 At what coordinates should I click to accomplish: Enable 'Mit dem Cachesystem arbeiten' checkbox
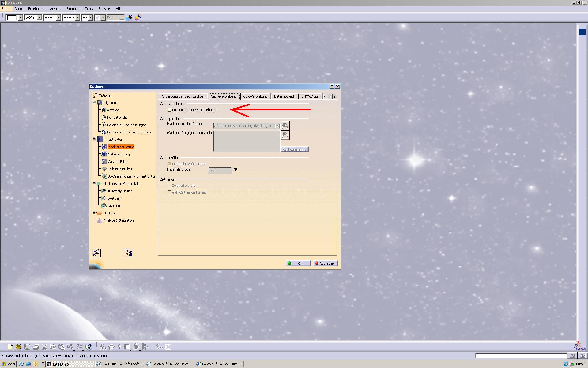click(169, 110)
